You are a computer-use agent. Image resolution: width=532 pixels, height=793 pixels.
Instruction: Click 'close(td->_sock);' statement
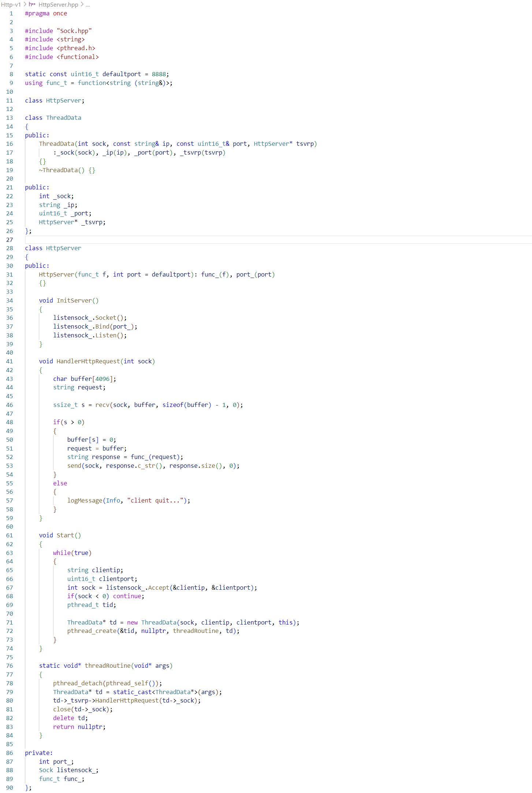(83, 709)
